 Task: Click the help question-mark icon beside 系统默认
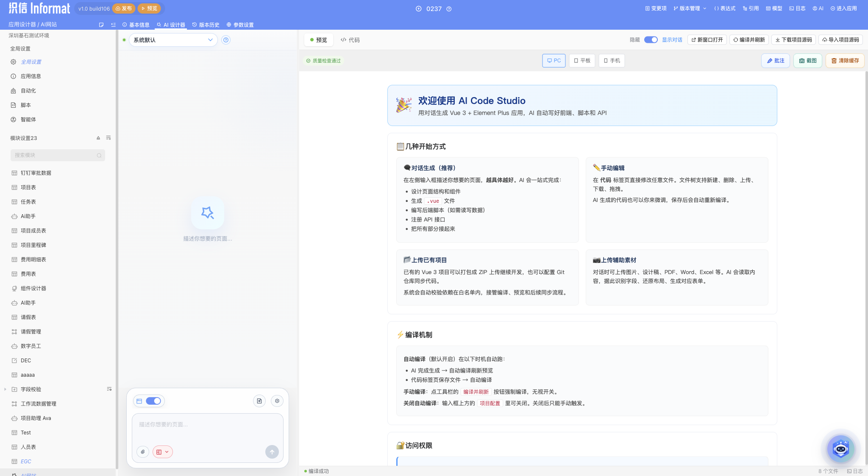pos(226,40)
